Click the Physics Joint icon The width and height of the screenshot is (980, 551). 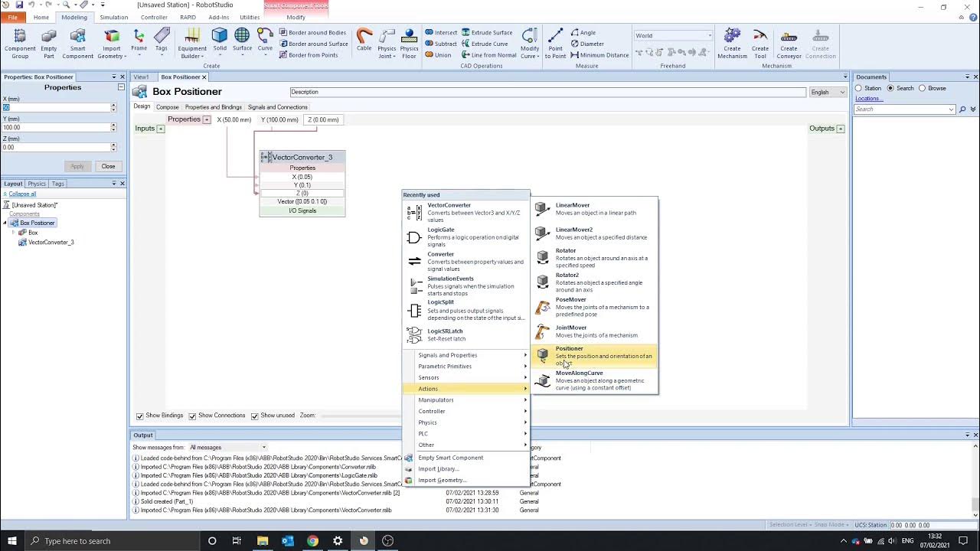(387, 36)
